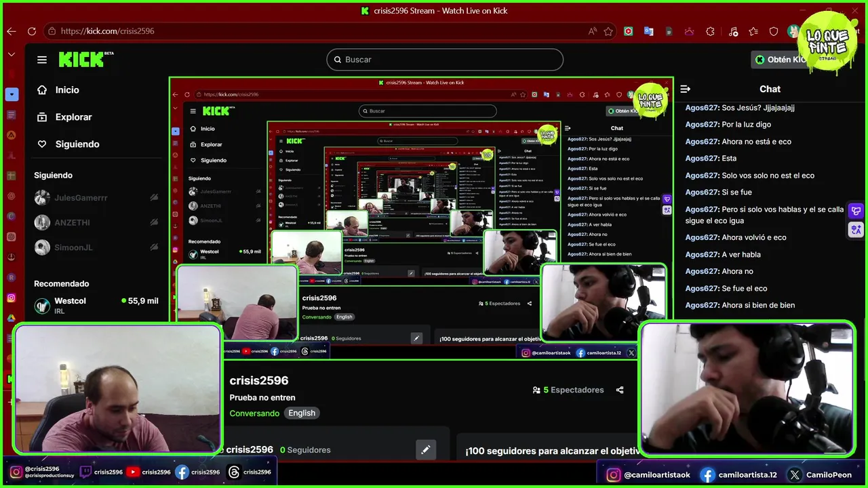Viewport: 868px width, 488px height.
Task: Open the green video extension icon
Action: pos(629,31)
